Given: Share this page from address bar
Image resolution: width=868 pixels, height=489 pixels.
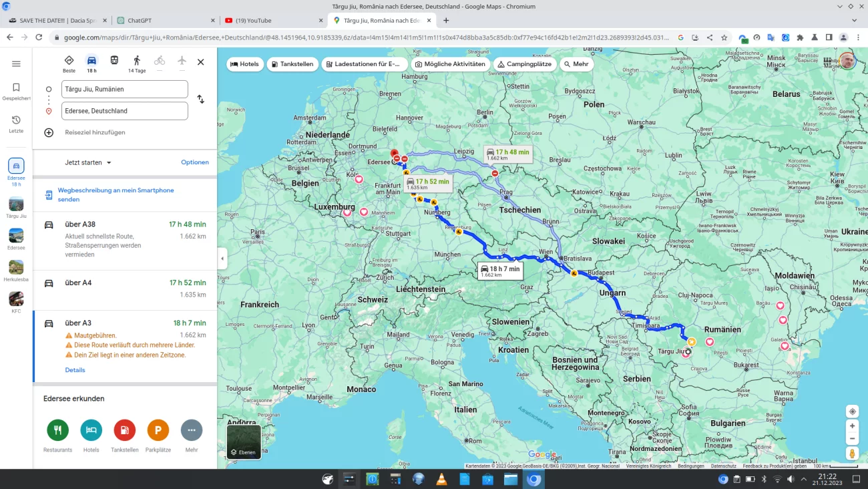Looking at the screenshot, I should coord(710,38).
